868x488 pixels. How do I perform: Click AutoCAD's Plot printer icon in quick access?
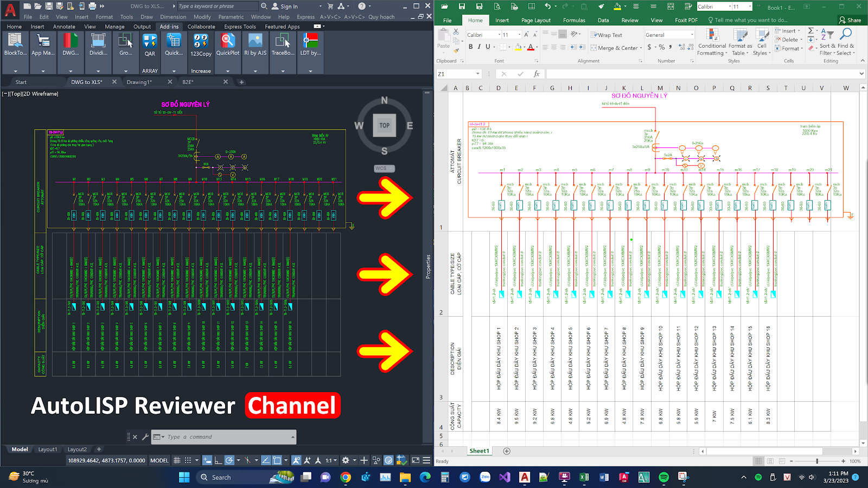click(x=92, y=6)
